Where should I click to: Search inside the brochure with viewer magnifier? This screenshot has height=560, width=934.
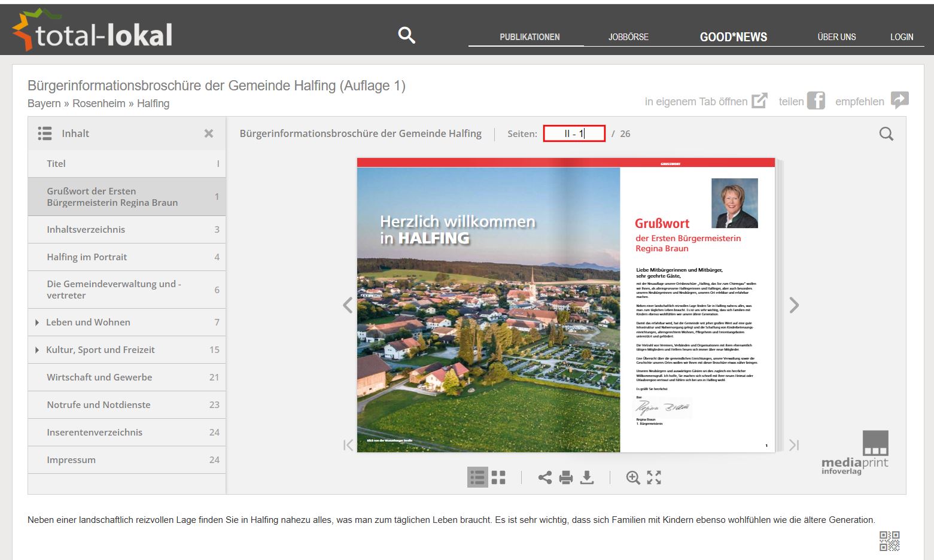coord(886,134)
